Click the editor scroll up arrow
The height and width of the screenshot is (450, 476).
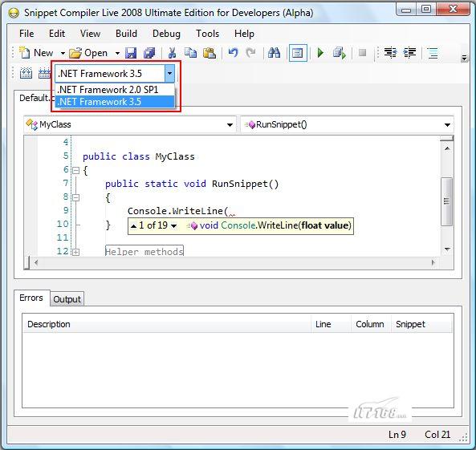coord(447,148)
